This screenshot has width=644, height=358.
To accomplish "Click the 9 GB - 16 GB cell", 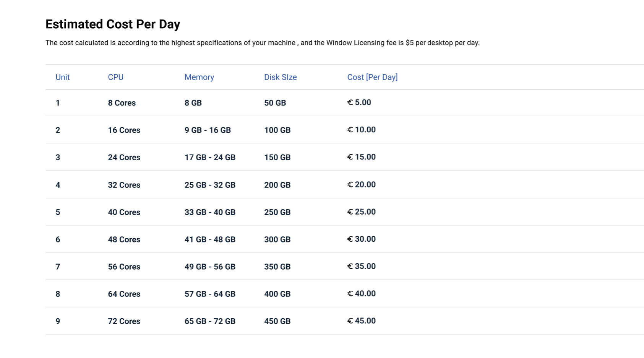I will 208,130.
